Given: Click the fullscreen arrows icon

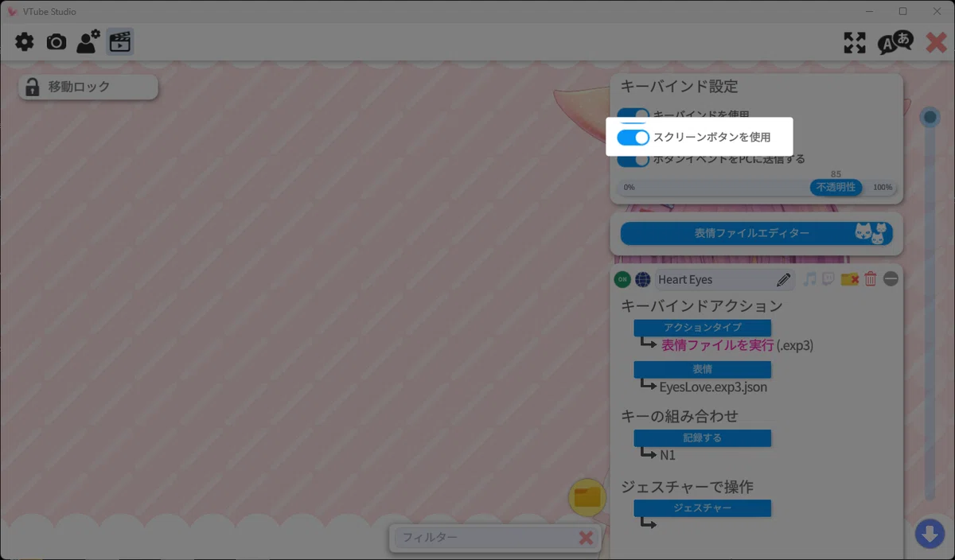Looking at the screenshot, I should (x=855, y=43).
